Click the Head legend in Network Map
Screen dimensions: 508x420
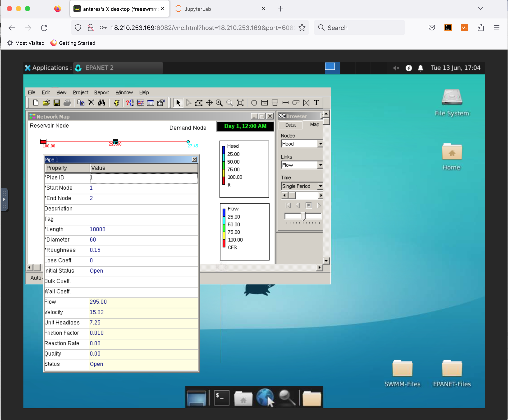[x=244, y=169]
